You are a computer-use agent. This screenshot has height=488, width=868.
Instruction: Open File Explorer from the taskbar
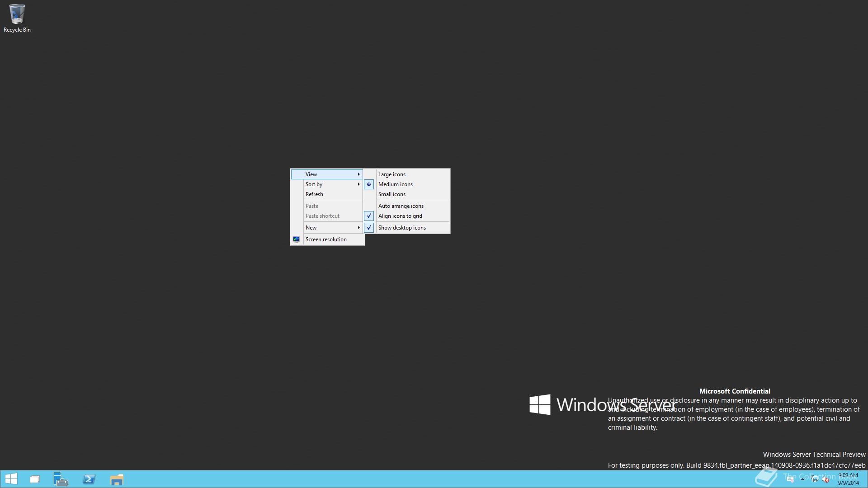117,479
